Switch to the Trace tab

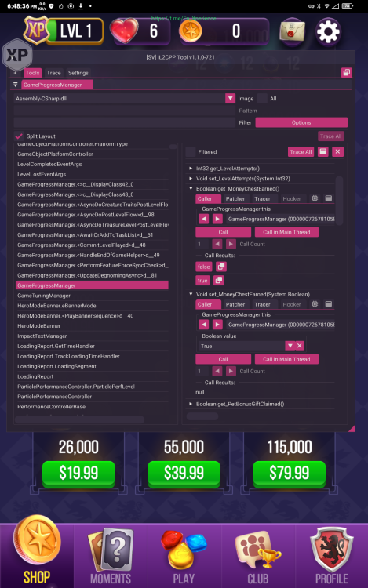coord(53,73)
